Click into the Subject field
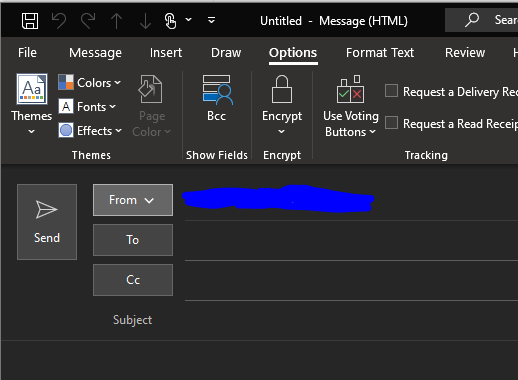 351,320
